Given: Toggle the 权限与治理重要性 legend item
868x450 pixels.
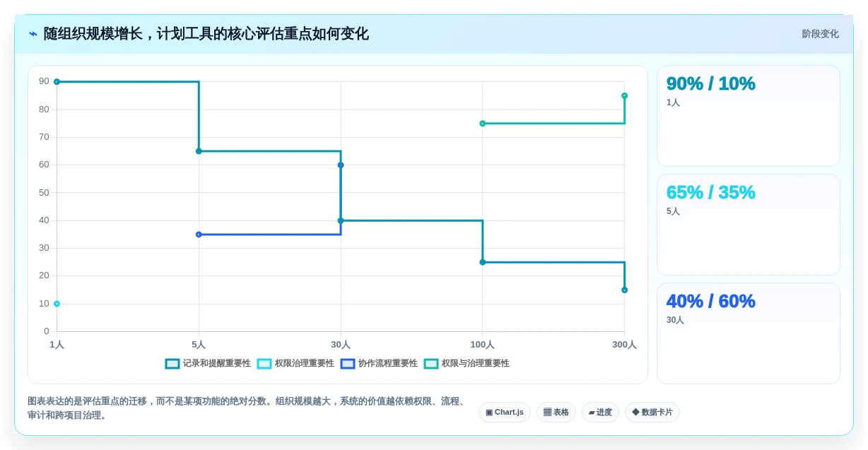Looking at the screenshot, I should [467, 363].
